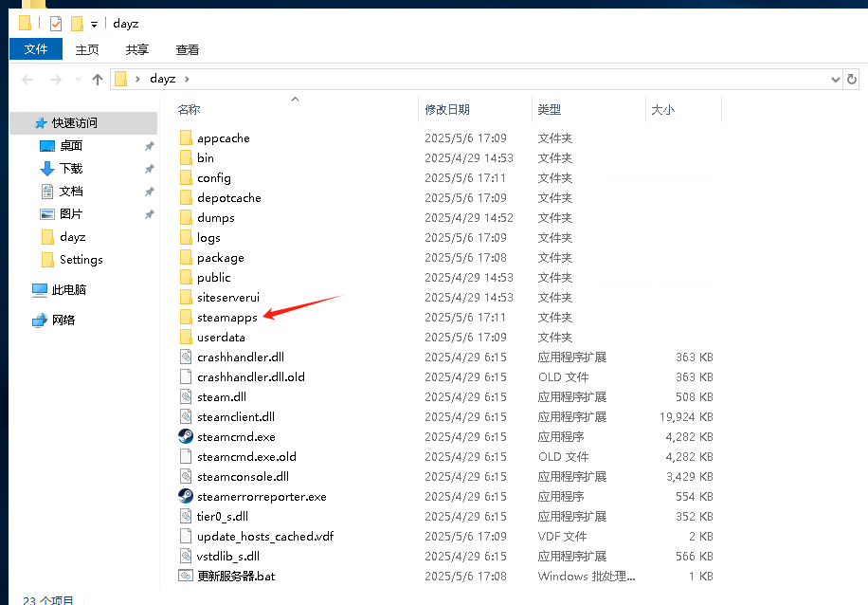Image resolution: width=868 pixels, height=605 pixels.
Task: Open the address bar history dropdown
Action: pos(836,80)
